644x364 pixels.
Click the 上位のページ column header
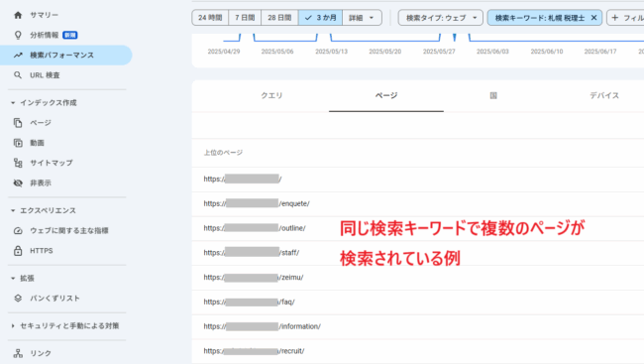(223, 153)
